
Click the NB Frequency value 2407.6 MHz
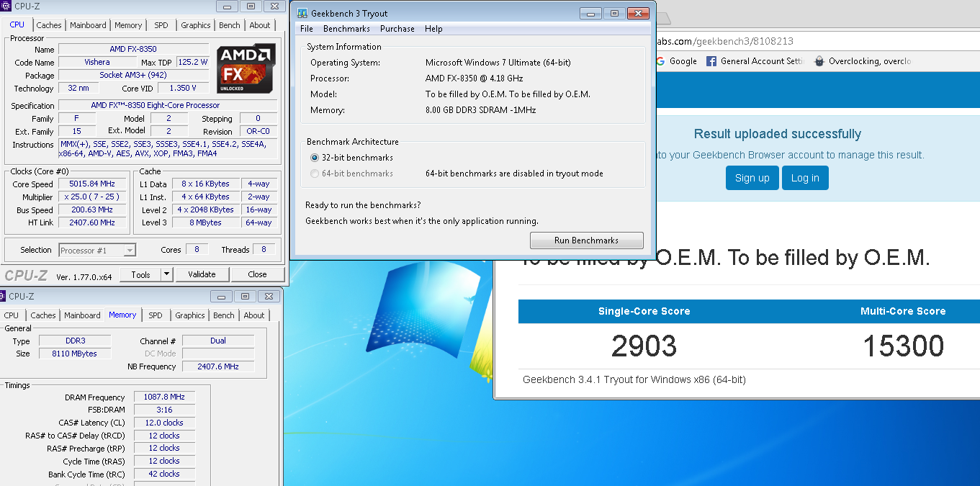tap(218, 366)
